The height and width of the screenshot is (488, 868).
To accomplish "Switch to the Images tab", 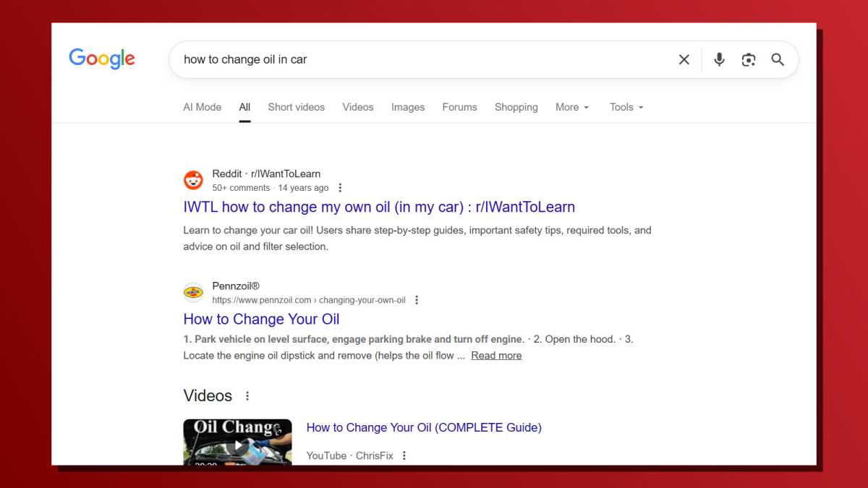I will [407, 107].
